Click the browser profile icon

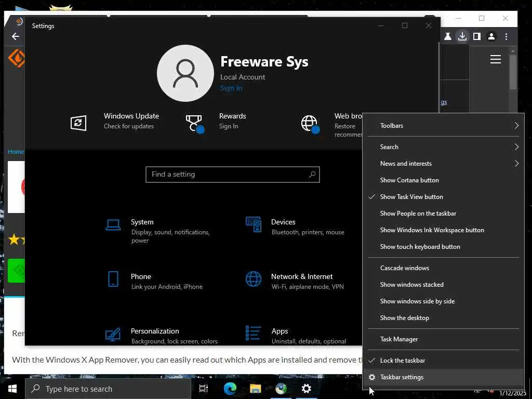coord(491,36)
